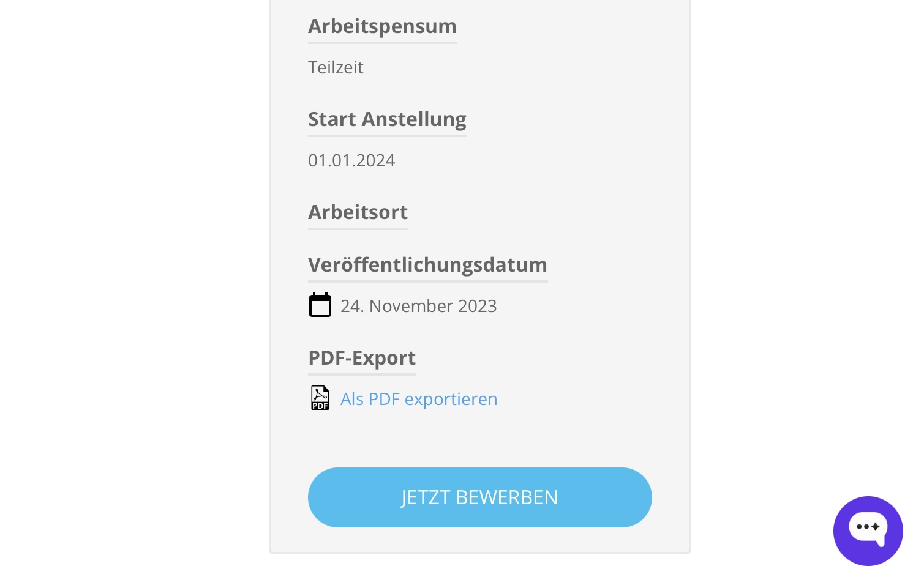Viewport: 924px width, 577px height.
Task: Click the calendar icon beside the publication date
Action: pos(320,305)
